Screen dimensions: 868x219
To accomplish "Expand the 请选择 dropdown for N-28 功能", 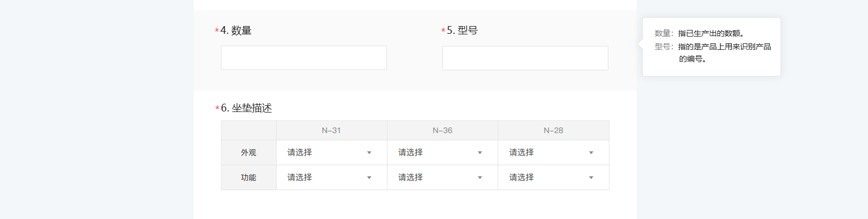I will (554, 177).
